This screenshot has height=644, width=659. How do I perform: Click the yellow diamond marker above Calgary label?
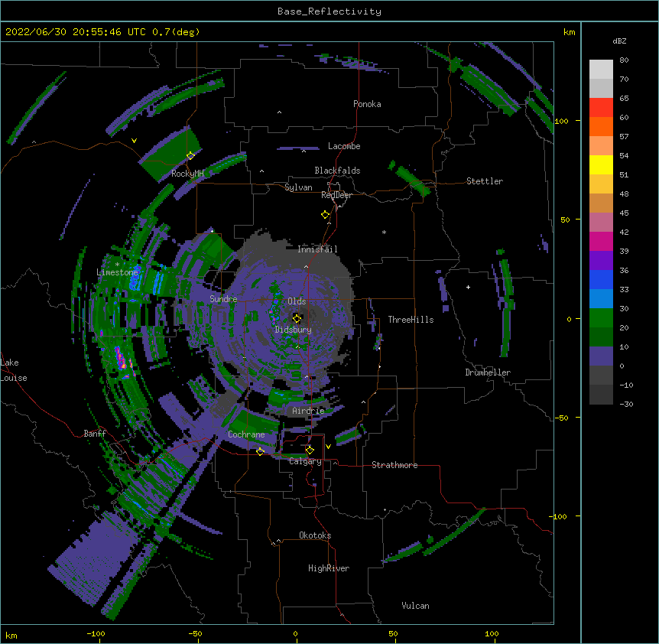coord(310,450)
